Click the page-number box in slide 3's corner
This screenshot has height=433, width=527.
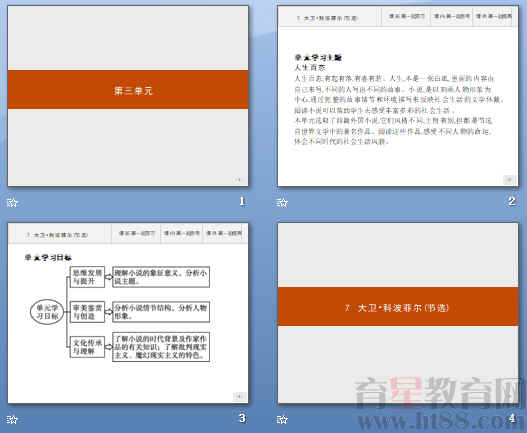[239, 397]
